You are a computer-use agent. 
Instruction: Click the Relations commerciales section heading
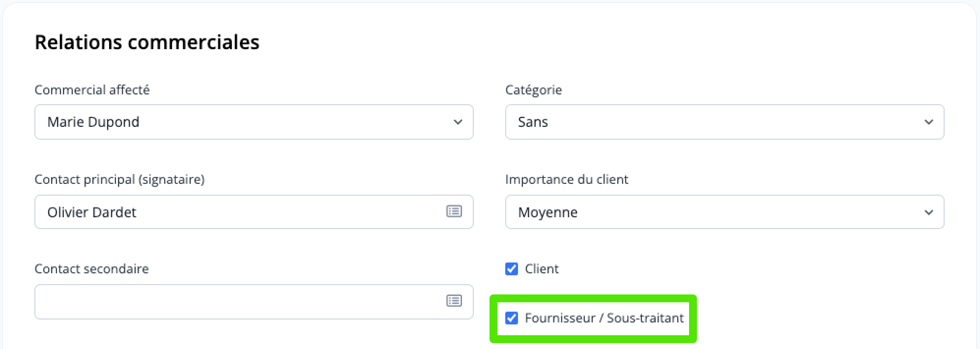click(x=147, y=42)
